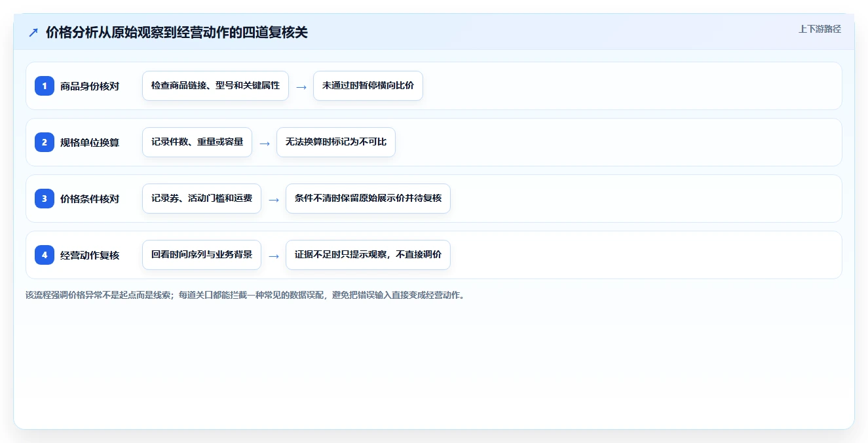The image size is (868, 443).
Task: Select the 记录件数、重量或容量 box
Action: point(197,142)
